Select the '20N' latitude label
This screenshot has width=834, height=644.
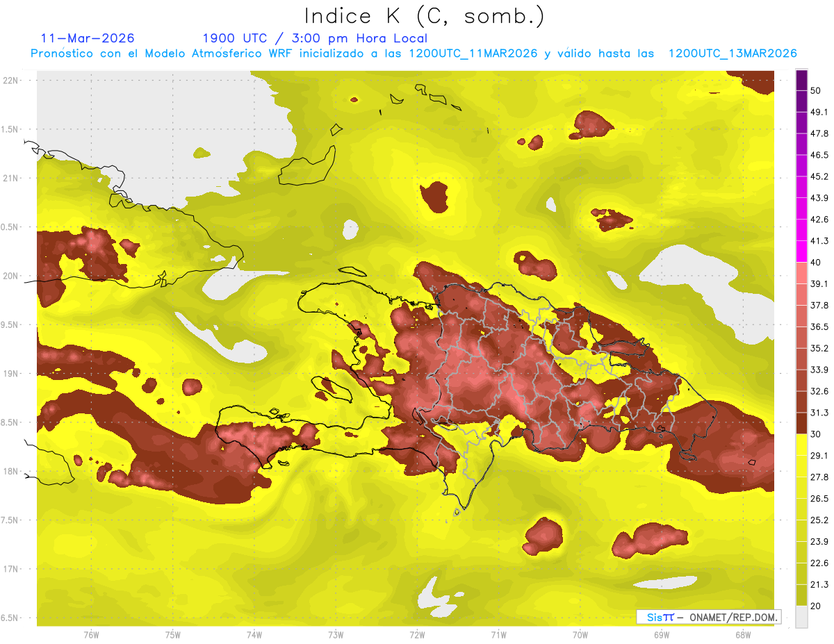click(x=10, y=276)
